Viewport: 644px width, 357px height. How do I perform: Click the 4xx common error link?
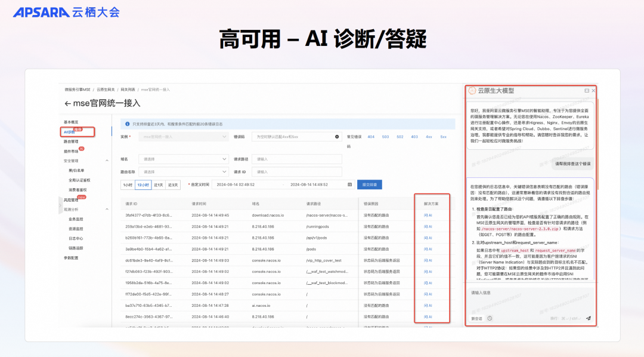coord(429,137)
